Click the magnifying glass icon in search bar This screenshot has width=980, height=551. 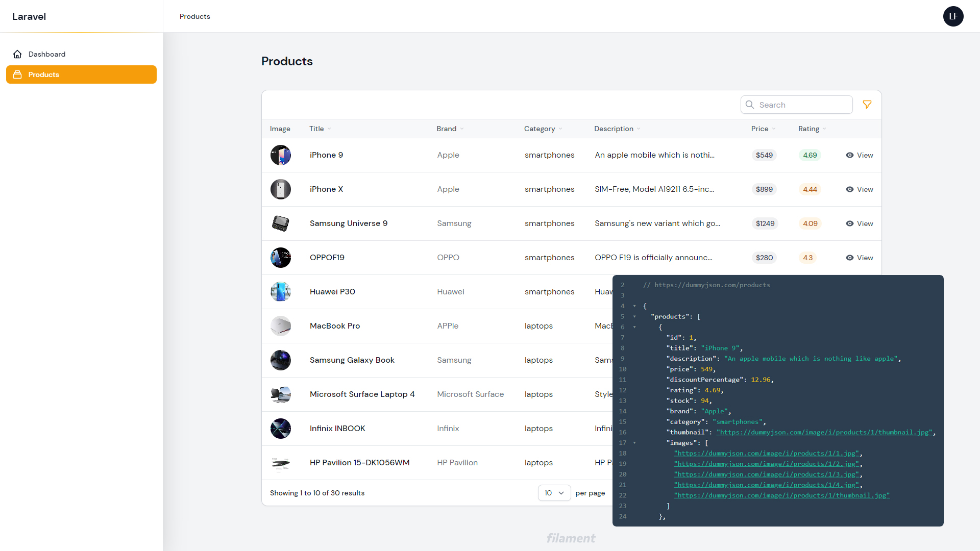749,104
